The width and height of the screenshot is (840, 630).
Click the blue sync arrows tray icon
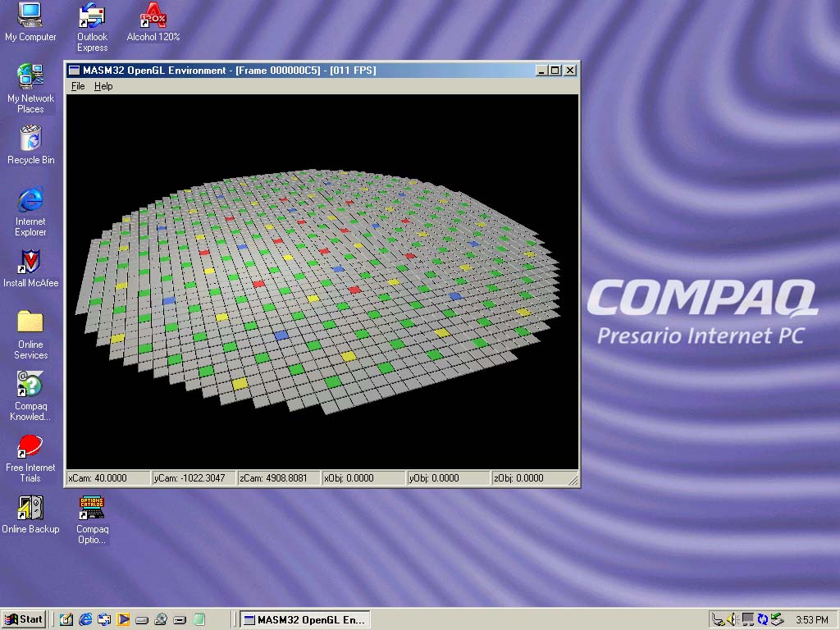pos(762,620)
